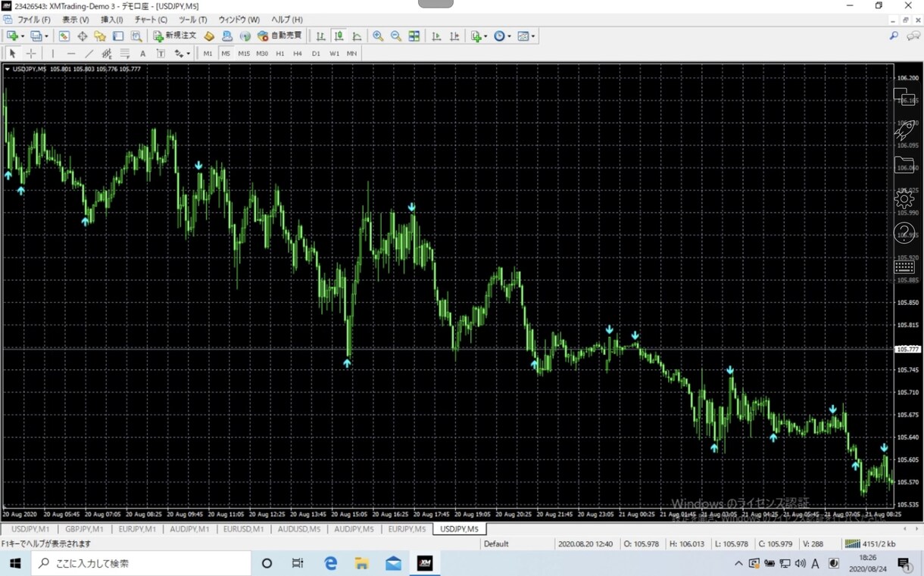Tile chart windows icon

coord(414,36)
